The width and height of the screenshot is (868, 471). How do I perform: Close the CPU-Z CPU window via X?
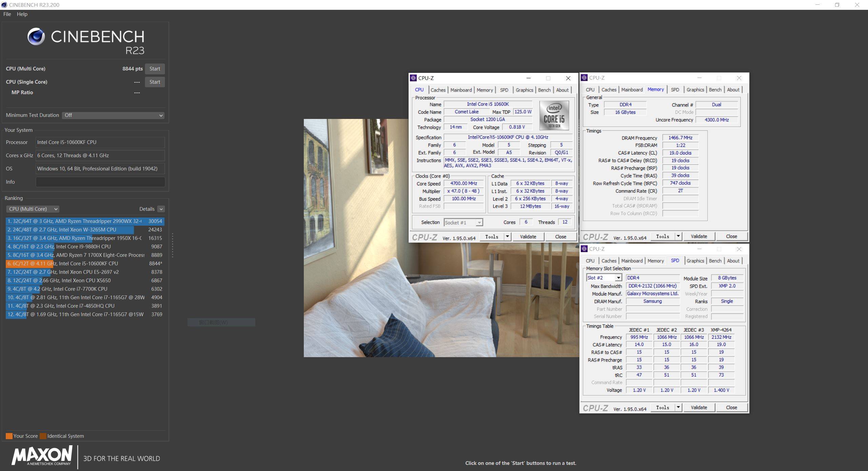pos(568,78)
